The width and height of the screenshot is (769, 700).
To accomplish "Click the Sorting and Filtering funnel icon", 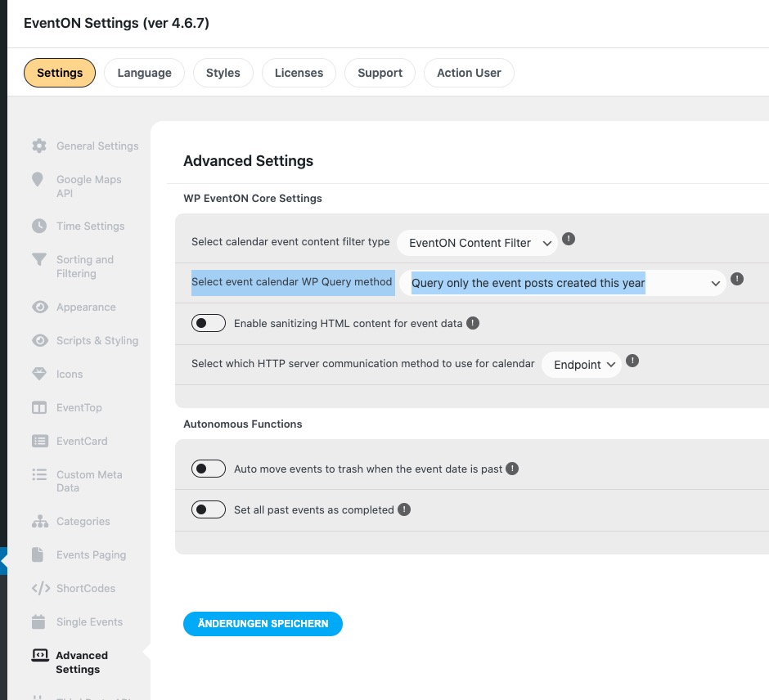I will pos(39,259).
